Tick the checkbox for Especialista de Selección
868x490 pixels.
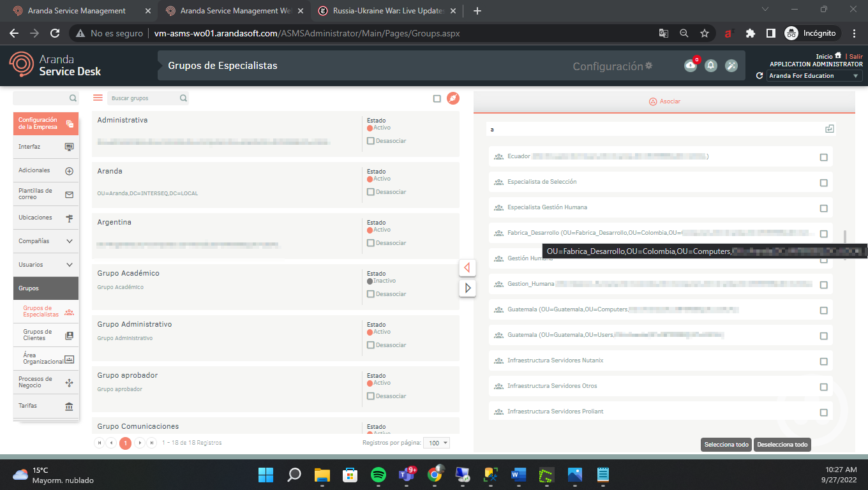click(x=823, y=183)
